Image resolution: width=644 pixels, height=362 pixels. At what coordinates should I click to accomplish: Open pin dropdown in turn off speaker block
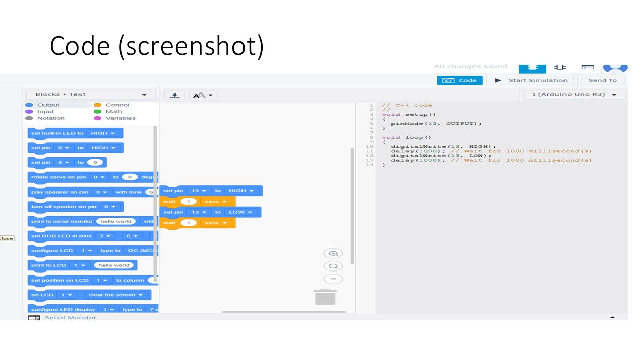pos(110,207)
